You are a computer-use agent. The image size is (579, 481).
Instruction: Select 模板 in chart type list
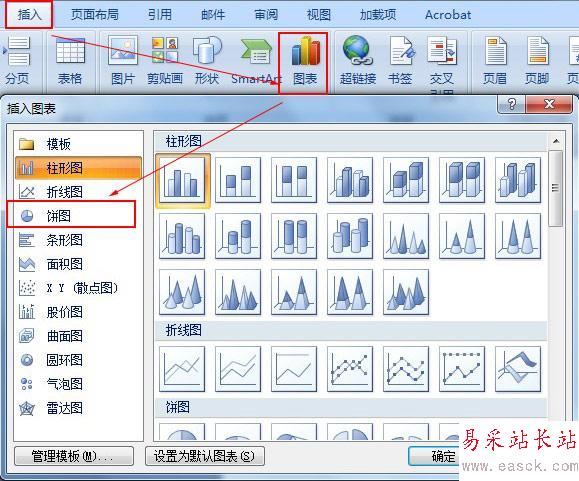click(78, 144)
